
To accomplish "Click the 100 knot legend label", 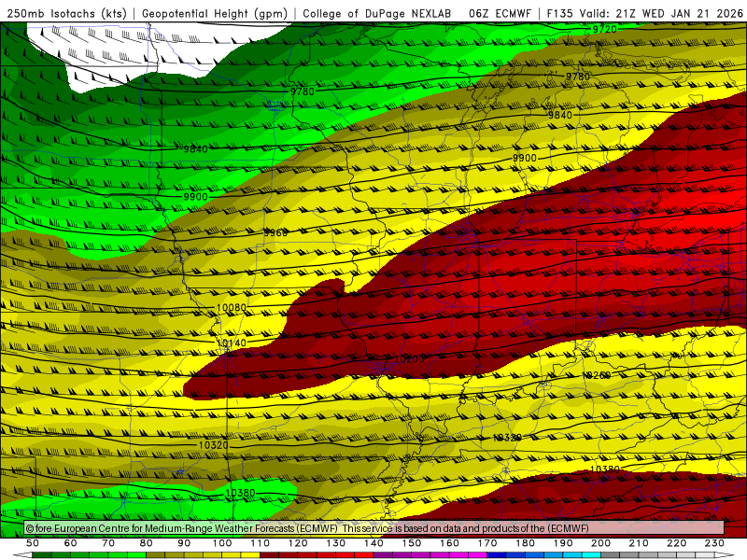I will 222,543.
